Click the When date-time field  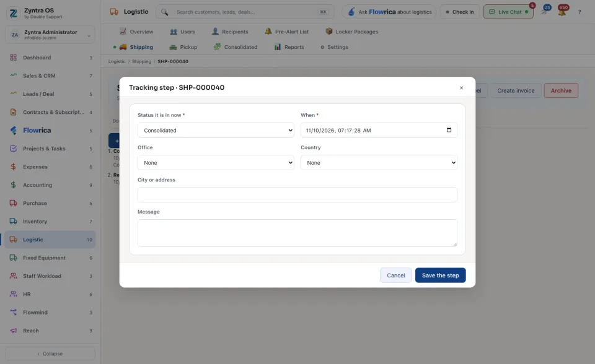coord(379,131)
